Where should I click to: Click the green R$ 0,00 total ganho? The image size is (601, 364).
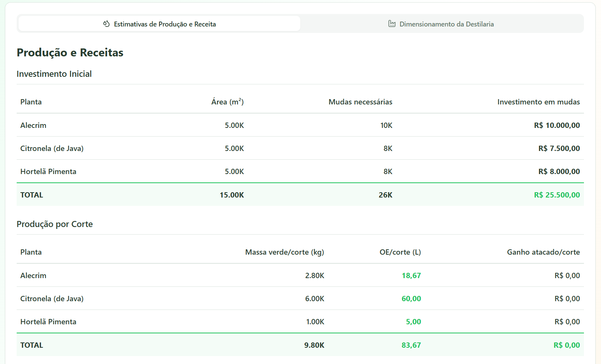click(x=567, y=345)
